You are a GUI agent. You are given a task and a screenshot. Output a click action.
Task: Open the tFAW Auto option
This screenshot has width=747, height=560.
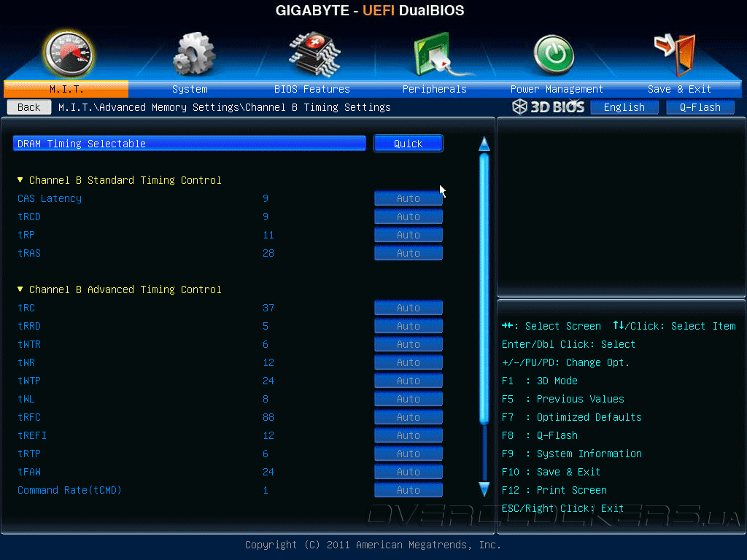(409, 472)
